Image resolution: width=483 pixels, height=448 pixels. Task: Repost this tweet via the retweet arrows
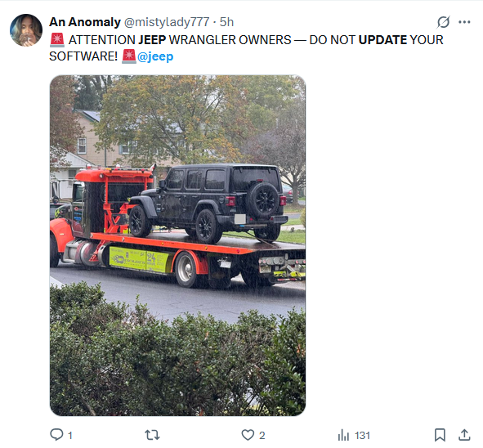(x=152, y=435)
